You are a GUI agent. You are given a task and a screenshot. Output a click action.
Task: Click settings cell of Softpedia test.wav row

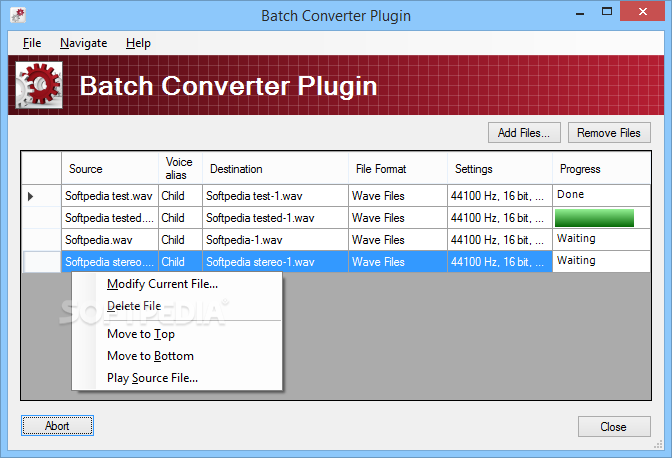point(500,196)
